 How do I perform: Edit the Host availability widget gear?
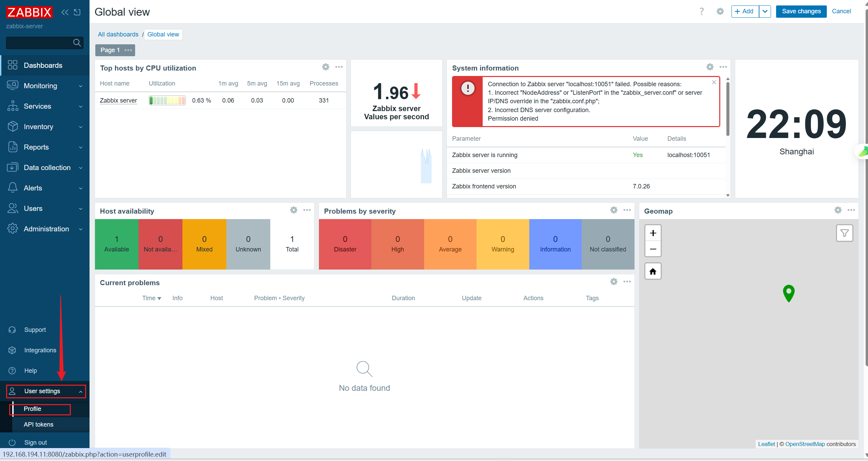(x=294, y=210)
